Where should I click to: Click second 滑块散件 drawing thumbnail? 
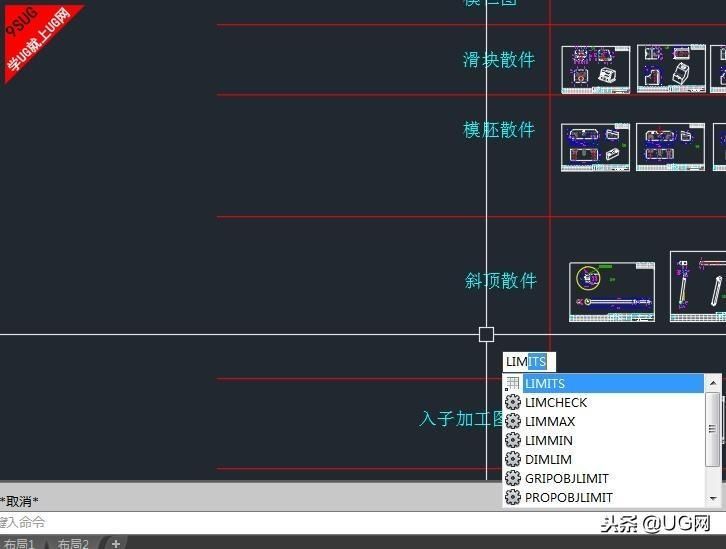coord(671,69)
